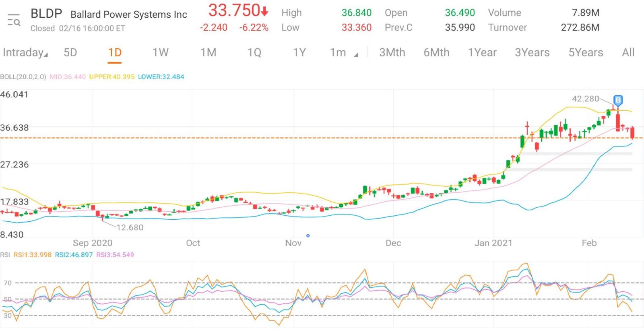Click the Sep 2020 axis label

(93, 243)
